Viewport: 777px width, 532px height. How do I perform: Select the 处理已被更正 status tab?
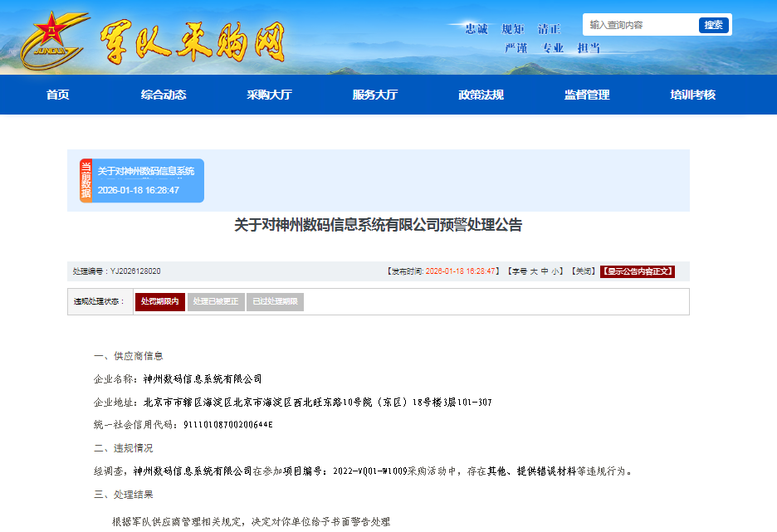click(x=215, y=302)
